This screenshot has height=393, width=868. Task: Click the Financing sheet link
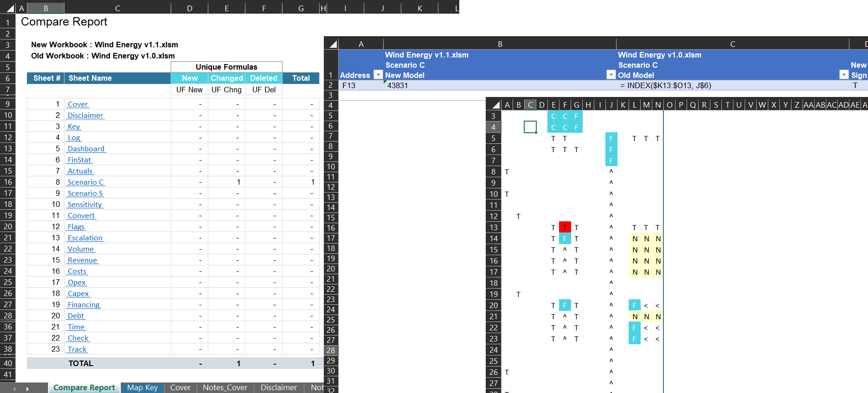84,305
